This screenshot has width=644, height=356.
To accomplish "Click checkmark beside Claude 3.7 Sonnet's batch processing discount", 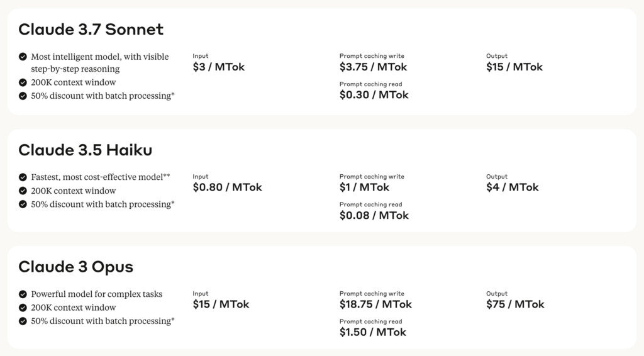I will click(x=23, y=96).
